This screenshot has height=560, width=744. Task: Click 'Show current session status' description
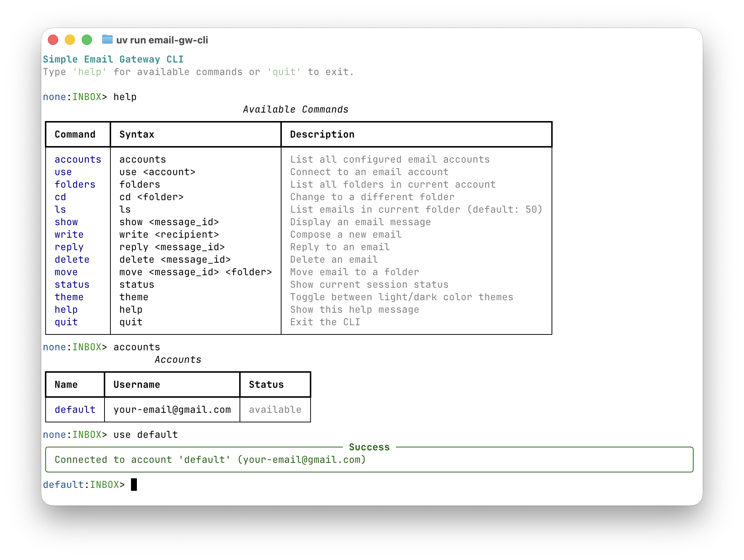(369, 284)
